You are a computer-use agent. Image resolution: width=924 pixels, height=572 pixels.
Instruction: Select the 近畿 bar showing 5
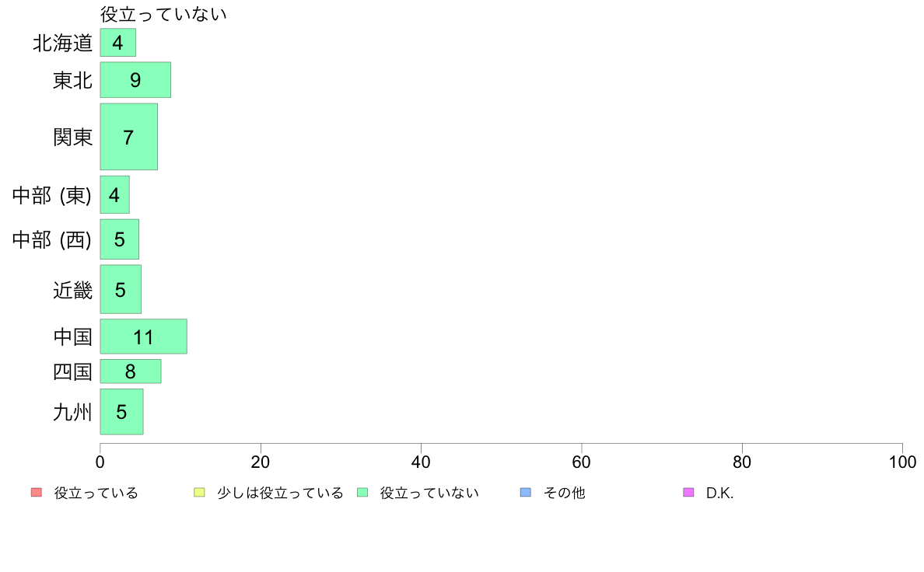tap(121, 289)
